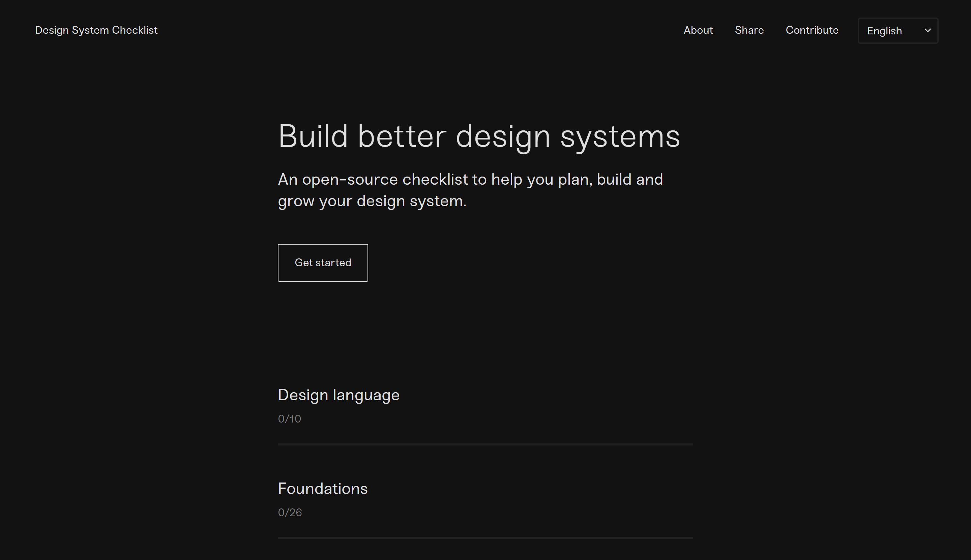Click the Design language progress bar
The width and height of the screenshot is (971, 560).
click(485, 445)
